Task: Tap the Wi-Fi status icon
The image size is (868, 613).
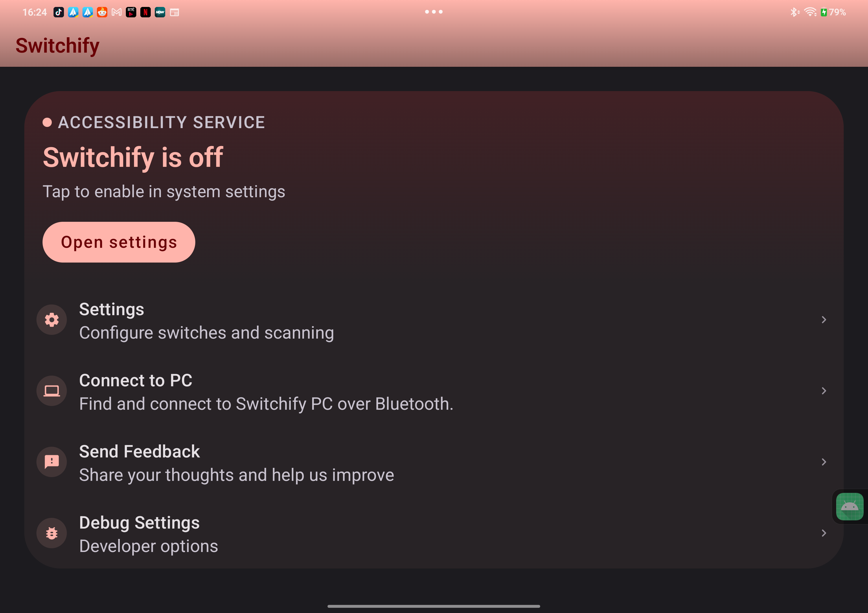Action: click(810, 12)
